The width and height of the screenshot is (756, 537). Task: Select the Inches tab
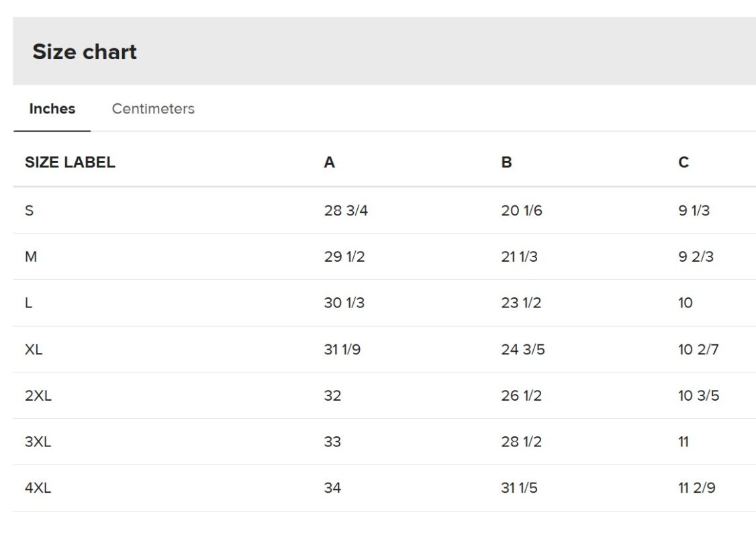click(52, 109)
